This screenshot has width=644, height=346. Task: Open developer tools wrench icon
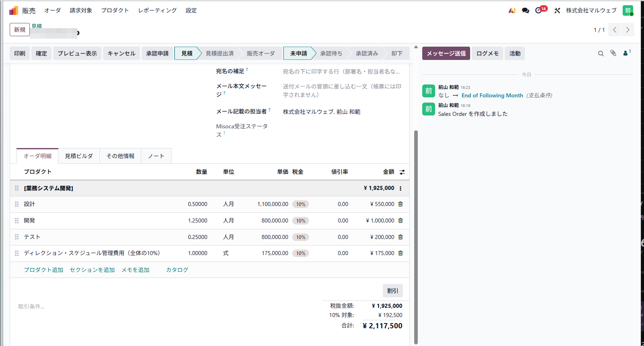tap(557, 10)
